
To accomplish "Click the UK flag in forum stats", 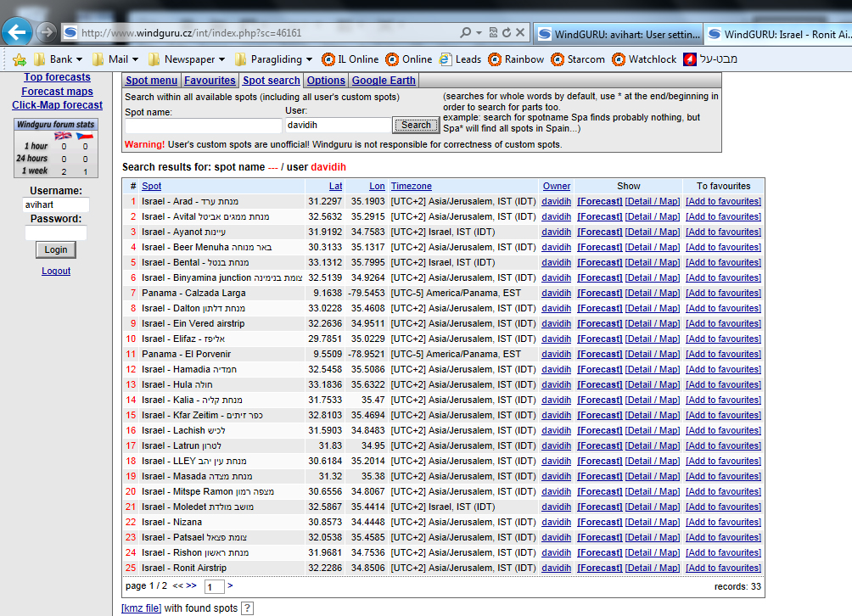I will pyautogui.click(x=63, y=135).
